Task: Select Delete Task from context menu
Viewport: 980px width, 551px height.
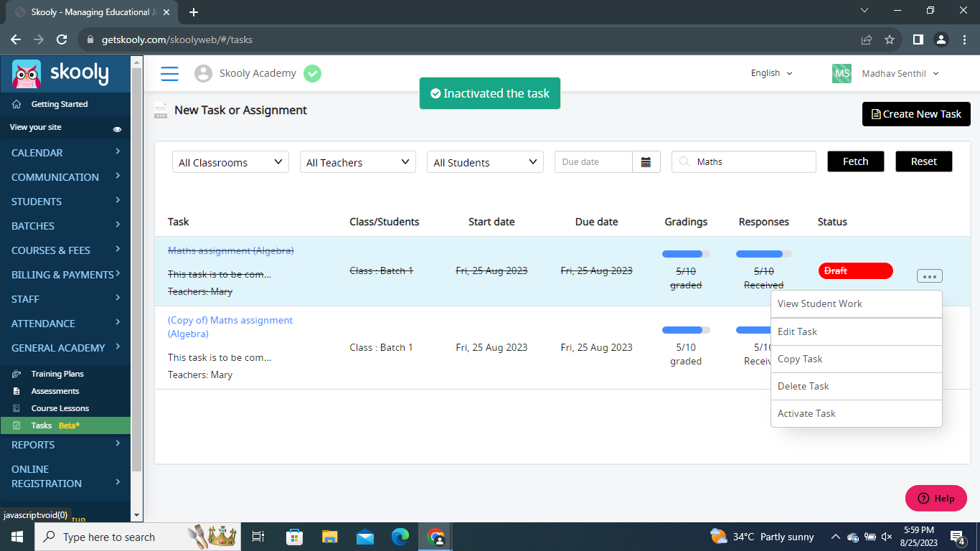Action: pos(857,386)
